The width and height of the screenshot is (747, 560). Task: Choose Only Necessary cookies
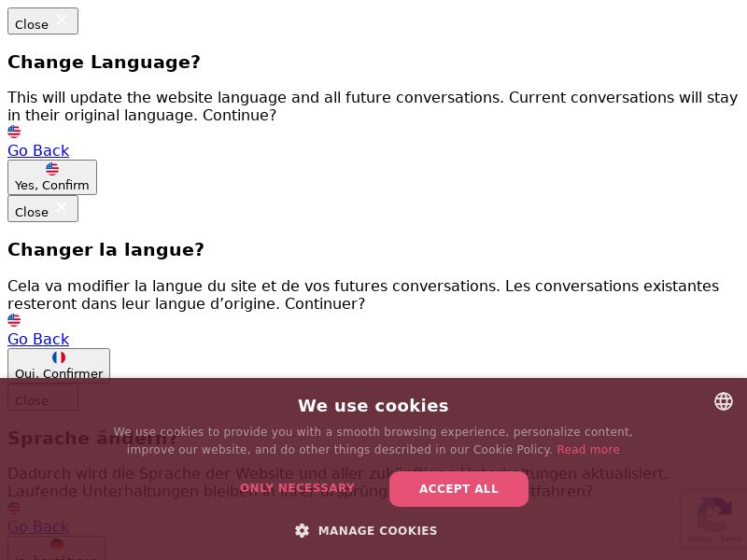point(297,488)
